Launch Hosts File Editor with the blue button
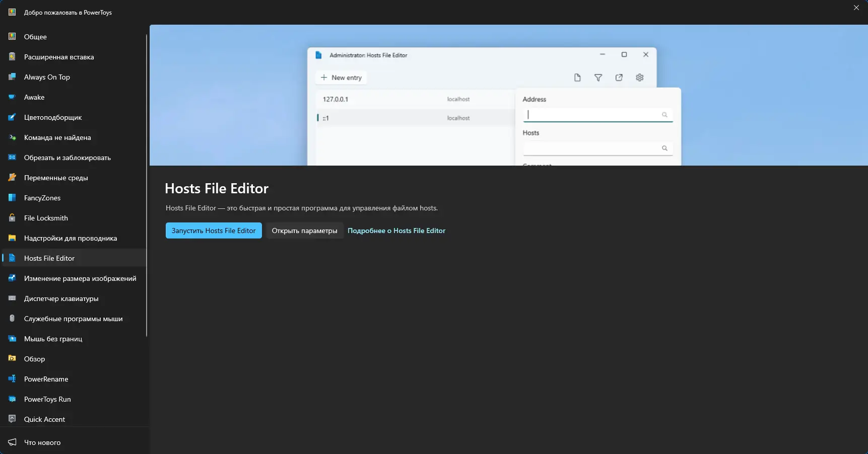The height and width of the screenshot is (454, 868). click(x=214, y=231)
